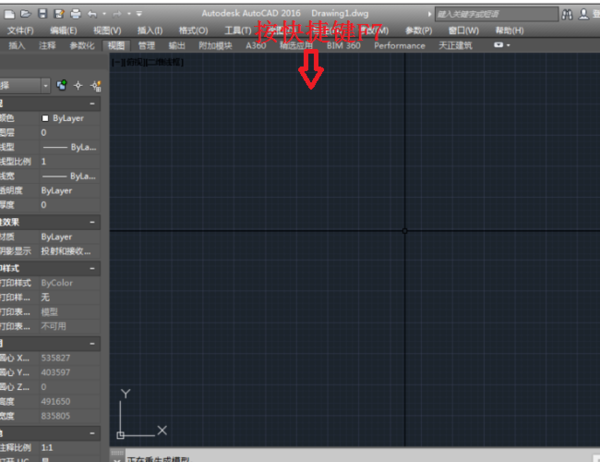Open the 工具(T) menu
The width and height of the screenshot is (600, 462).
click(238, 31)
